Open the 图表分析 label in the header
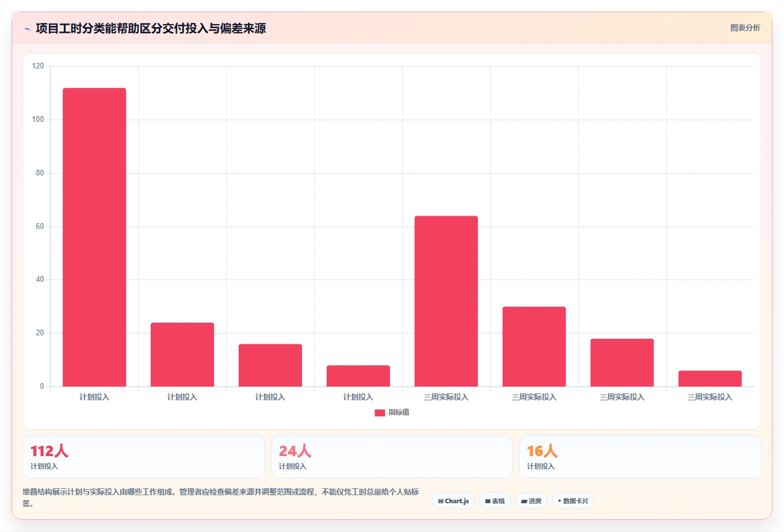The width and height of the screenshot is (784, 532). [x=745, y=28]
